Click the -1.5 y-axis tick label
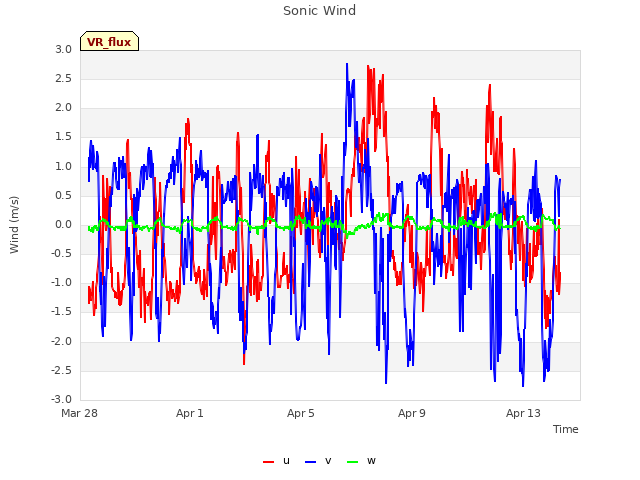 pyautogui.click(x=62, y=312)
